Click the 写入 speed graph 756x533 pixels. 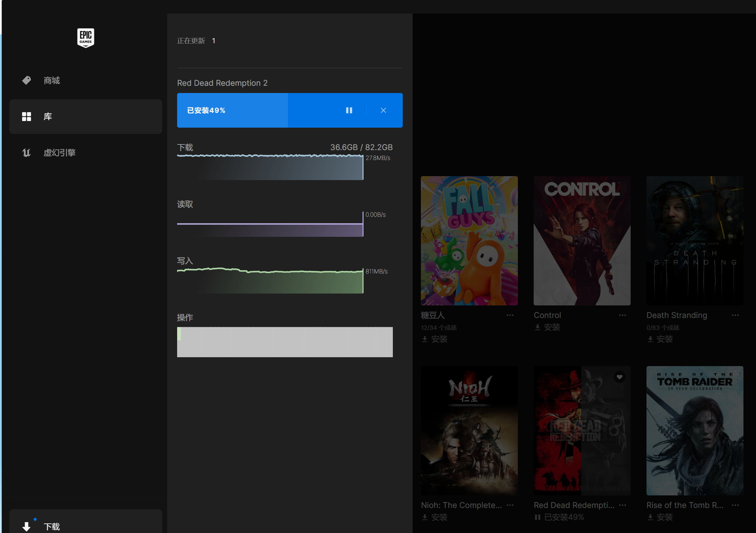coord(270,280)
